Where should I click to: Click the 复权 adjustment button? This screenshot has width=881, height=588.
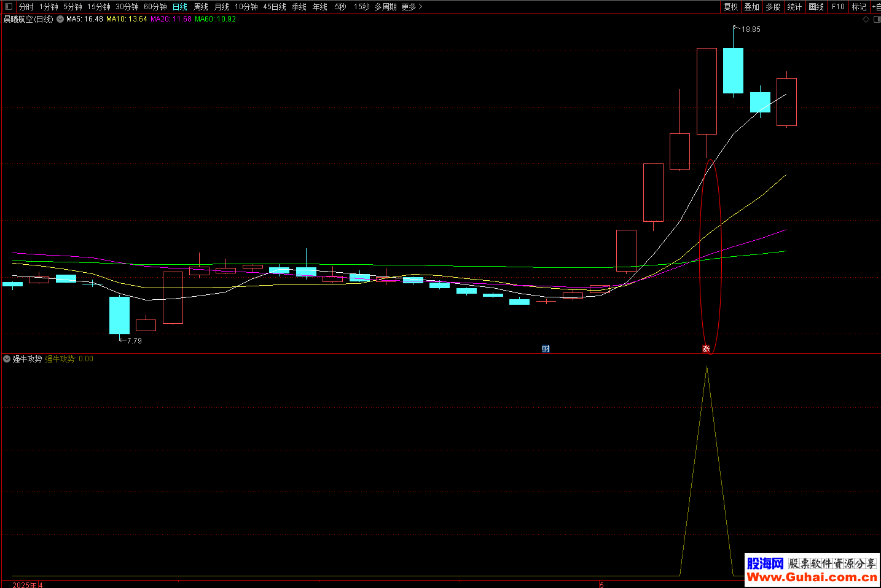[x=731, y=7]
